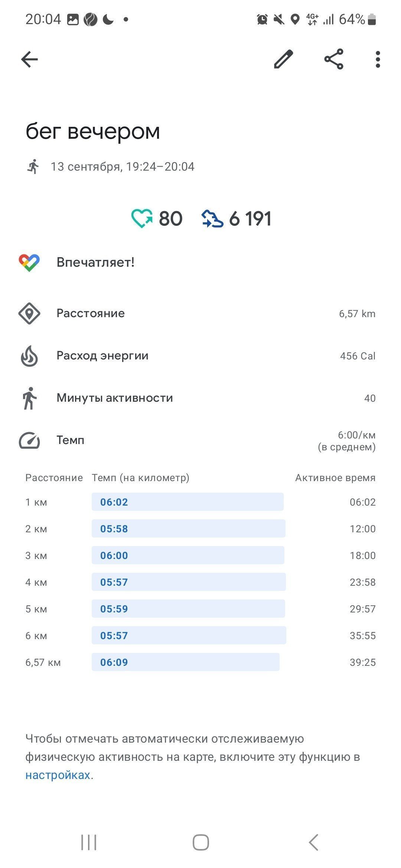Tap the back arrow icon
401x868 pixels.
[30, 59]
